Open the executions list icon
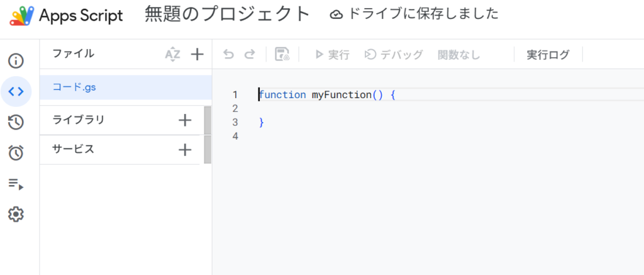Screen dimensions: 644x275 16,184
